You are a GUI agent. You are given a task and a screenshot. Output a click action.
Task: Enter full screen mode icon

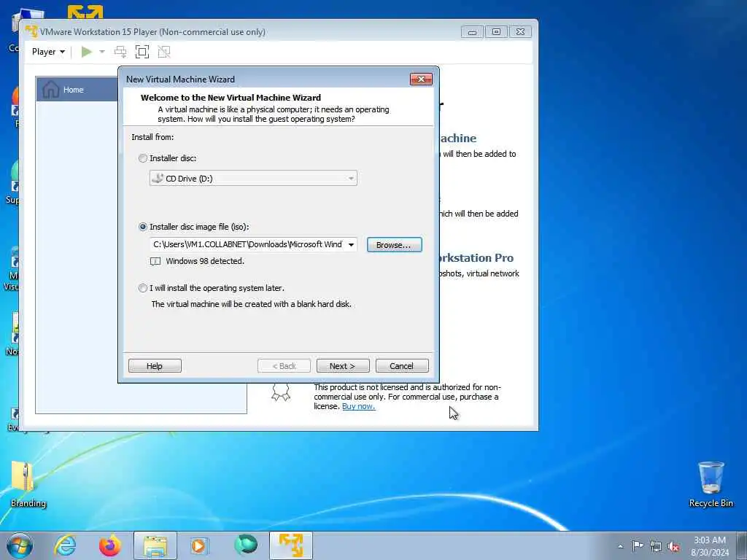point(142,52)
